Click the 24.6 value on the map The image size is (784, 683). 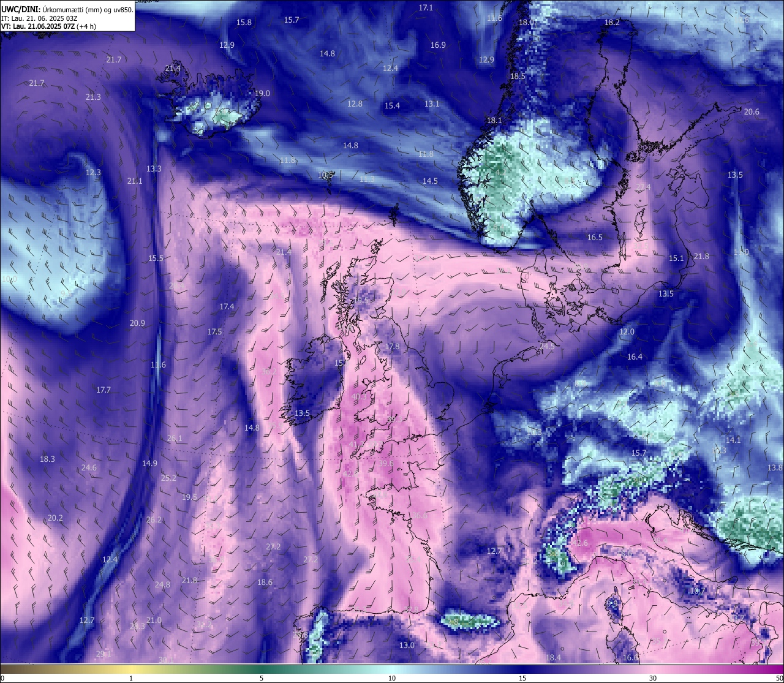point(89,468)
